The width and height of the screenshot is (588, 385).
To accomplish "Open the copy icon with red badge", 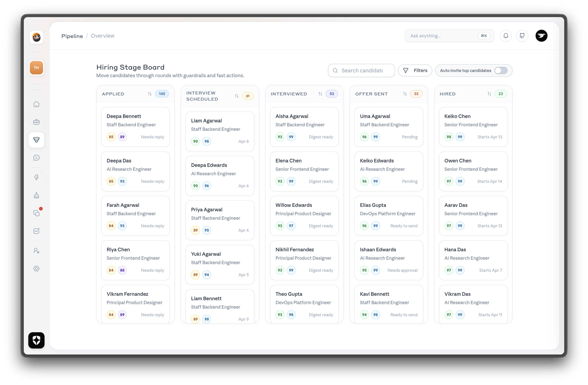I will tap(36, 213).
